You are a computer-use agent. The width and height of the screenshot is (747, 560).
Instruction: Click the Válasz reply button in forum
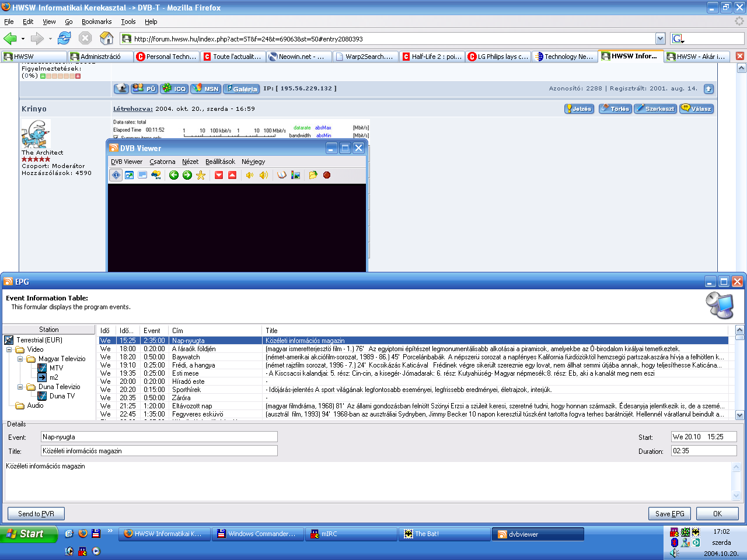696,108
